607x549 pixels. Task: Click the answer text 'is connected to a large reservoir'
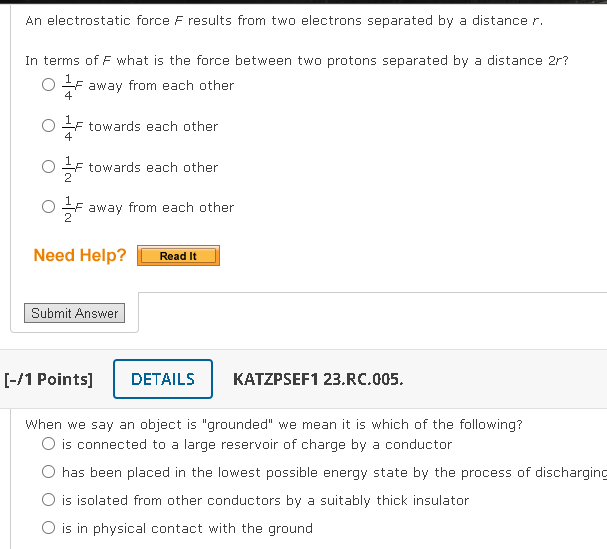point(257,444)
